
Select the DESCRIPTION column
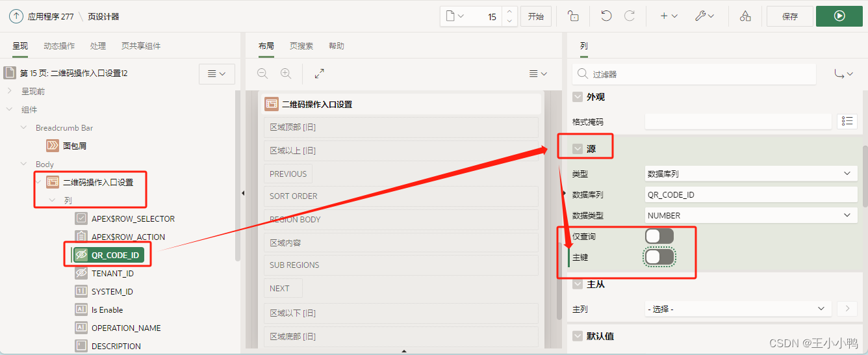[116, 346]
